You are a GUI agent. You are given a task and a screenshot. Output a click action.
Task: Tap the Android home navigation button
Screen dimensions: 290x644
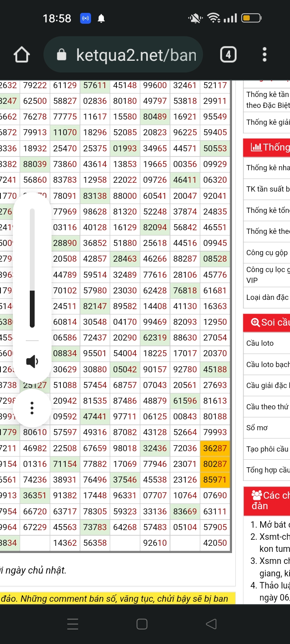click(142, 624)
